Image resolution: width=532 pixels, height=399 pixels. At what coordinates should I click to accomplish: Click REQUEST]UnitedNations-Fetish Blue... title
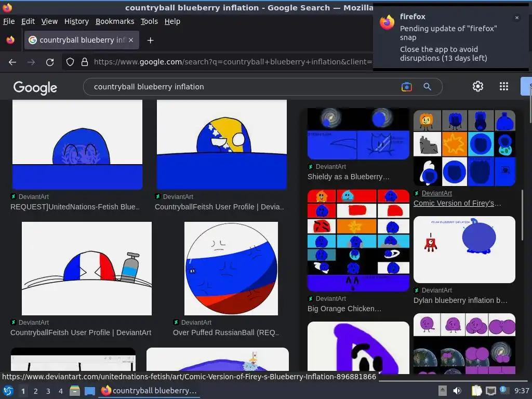point(75,207)
